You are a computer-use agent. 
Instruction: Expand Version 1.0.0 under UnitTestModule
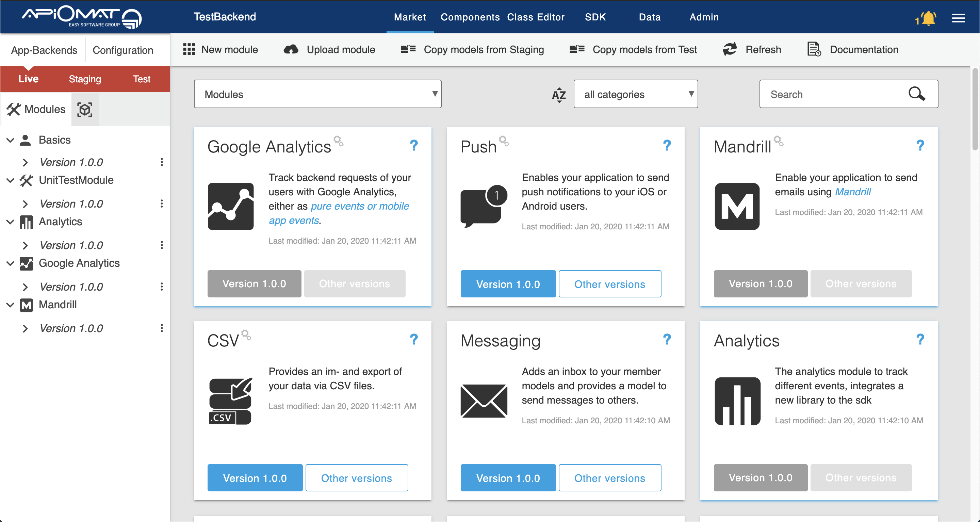[x=25, y=204]
